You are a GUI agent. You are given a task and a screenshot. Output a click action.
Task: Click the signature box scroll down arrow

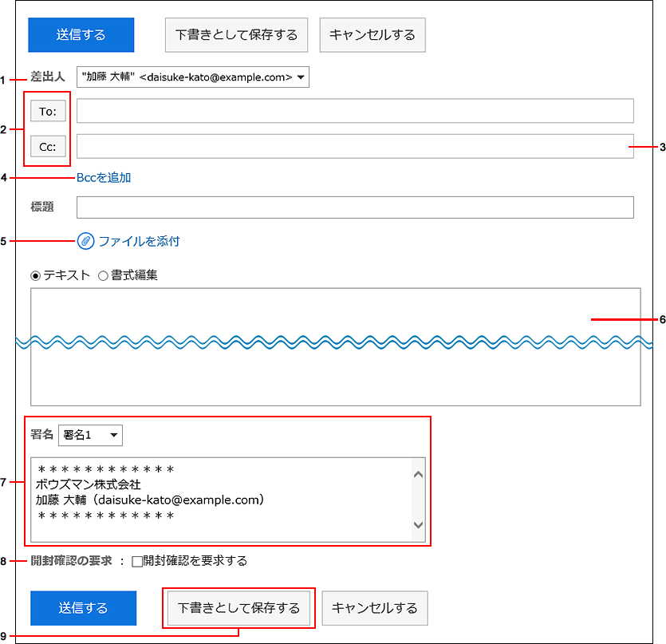coord(419,525)
